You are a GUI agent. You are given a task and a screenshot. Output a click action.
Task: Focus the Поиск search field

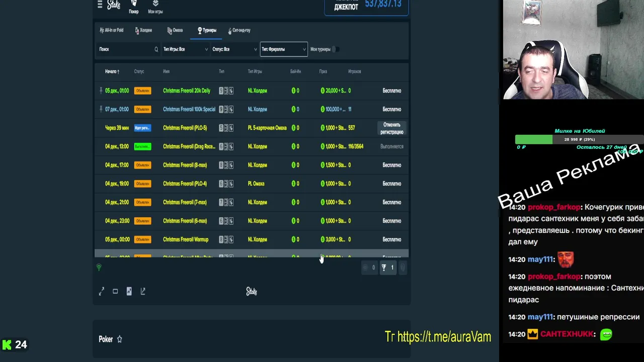point(128,49)
